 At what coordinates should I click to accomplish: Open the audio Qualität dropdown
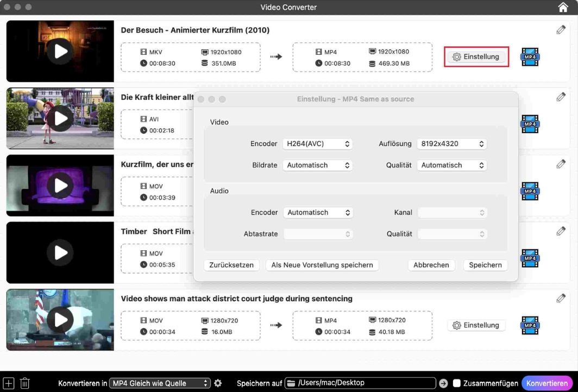(x=451, y=233)
